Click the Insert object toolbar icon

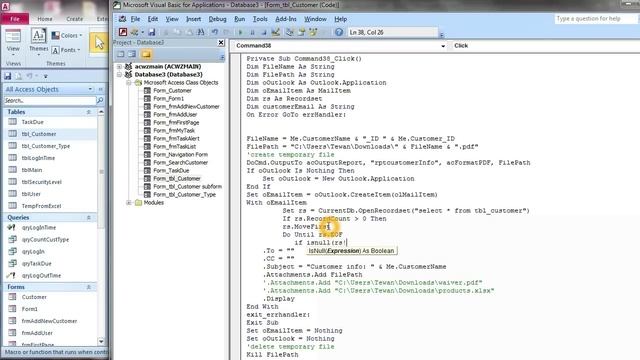click(134, 32)
